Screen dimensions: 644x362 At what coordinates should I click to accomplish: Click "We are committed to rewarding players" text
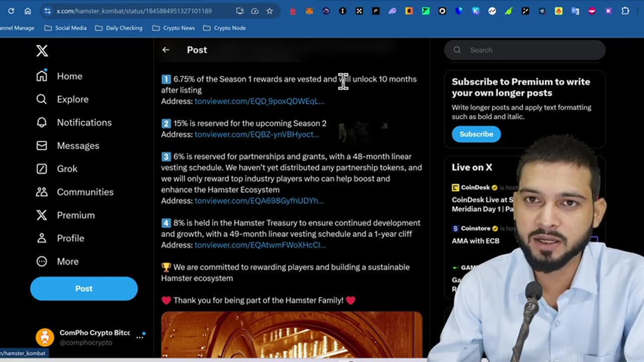point(285,273)
